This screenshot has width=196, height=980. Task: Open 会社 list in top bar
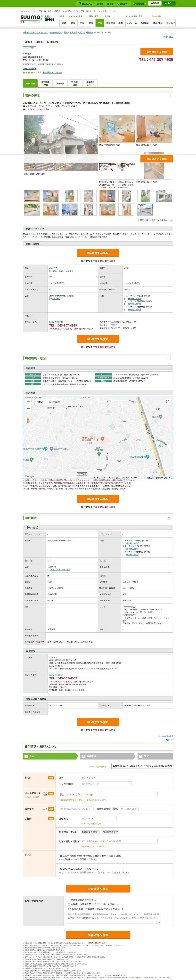click(110, 3)
